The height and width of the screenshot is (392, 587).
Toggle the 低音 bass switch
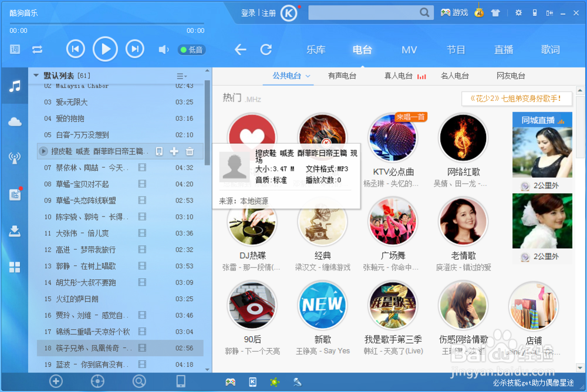click(x=192, y=50)
